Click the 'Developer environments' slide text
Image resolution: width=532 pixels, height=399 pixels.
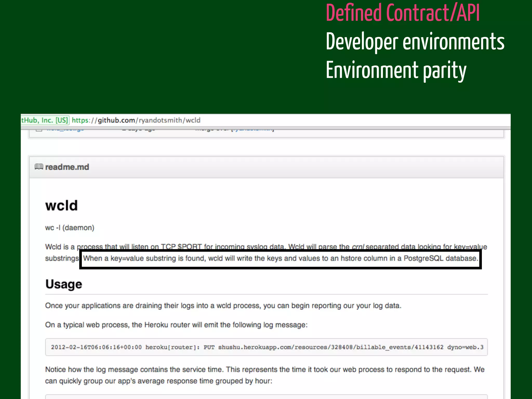click(x=415, y=42)
